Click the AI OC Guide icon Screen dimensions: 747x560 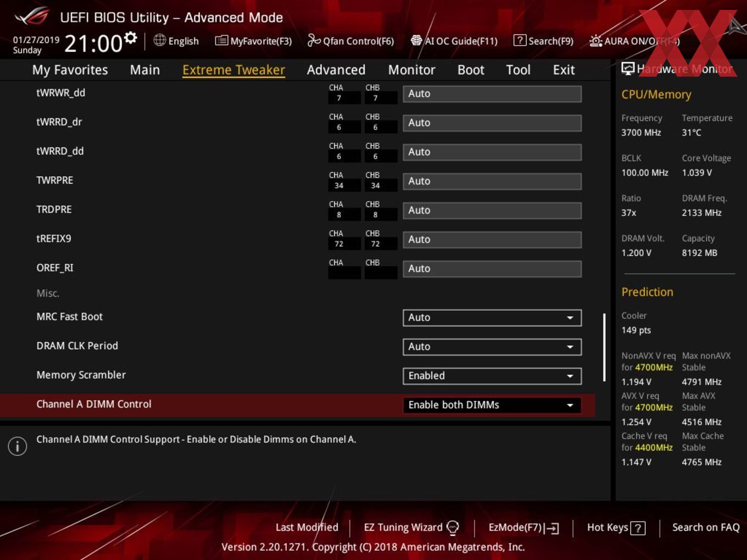coord(416,40)
